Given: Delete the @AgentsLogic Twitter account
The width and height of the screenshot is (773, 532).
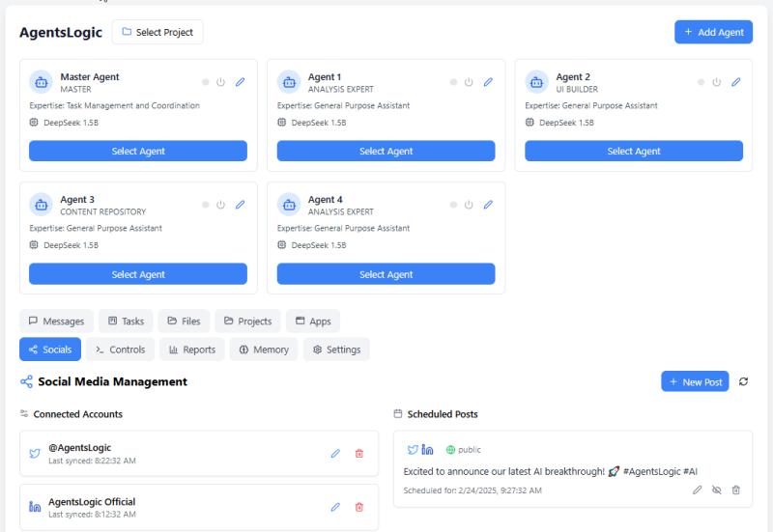Looking at the screenshot, I should [359, 453].
